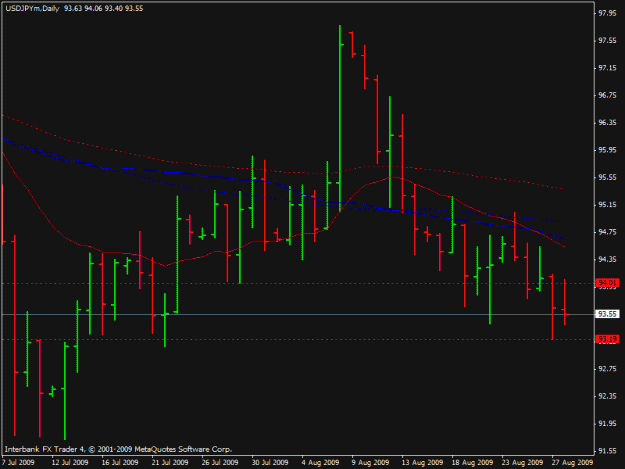The width and height of the screenshot is (625, 469).
Task: Click the 16 Jul 2009 date label
Action: coord(120,463)
